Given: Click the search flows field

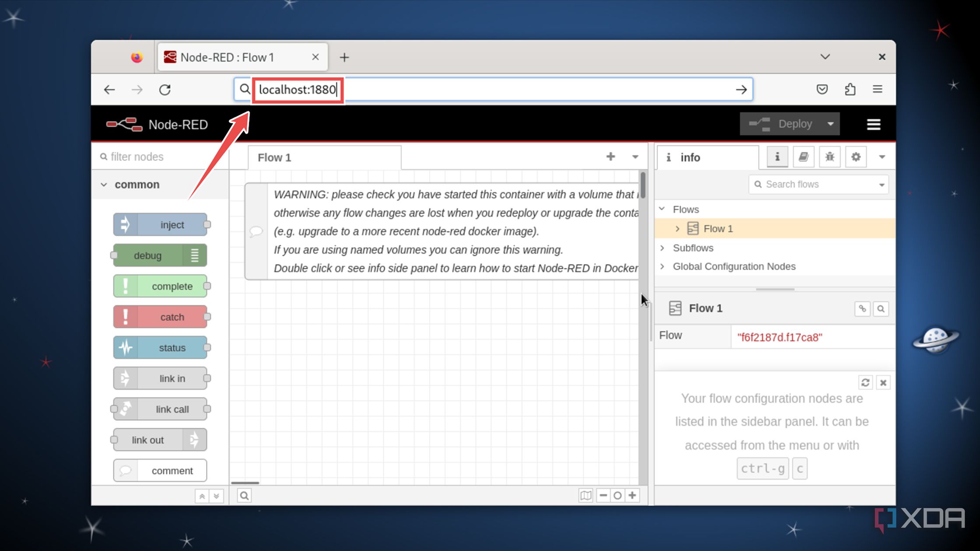Looking at the screenshot, I should (x=816, y=184).
